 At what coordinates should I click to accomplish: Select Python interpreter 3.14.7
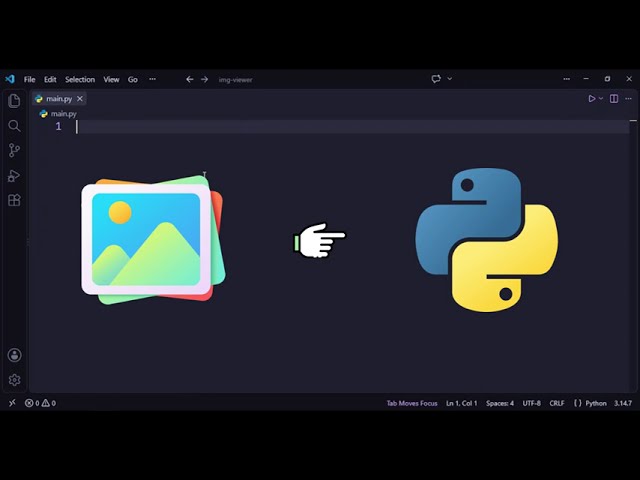(x=623, y=403)
